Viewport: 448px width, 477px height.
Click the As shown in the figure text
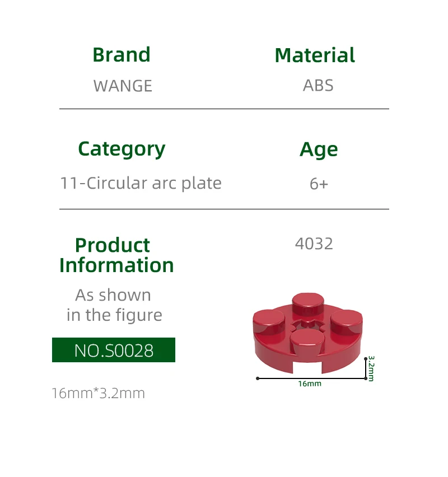[114, 305]
